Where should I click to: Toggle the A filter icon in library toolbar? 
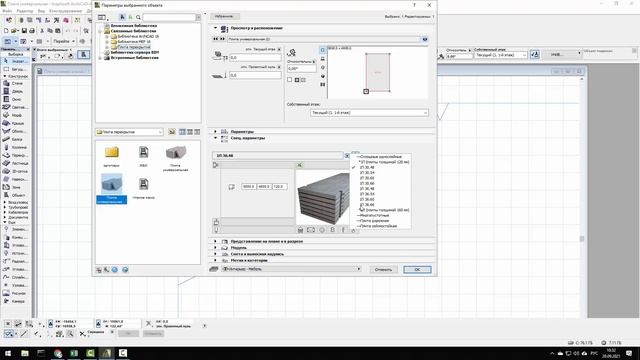tap(122, 17)
